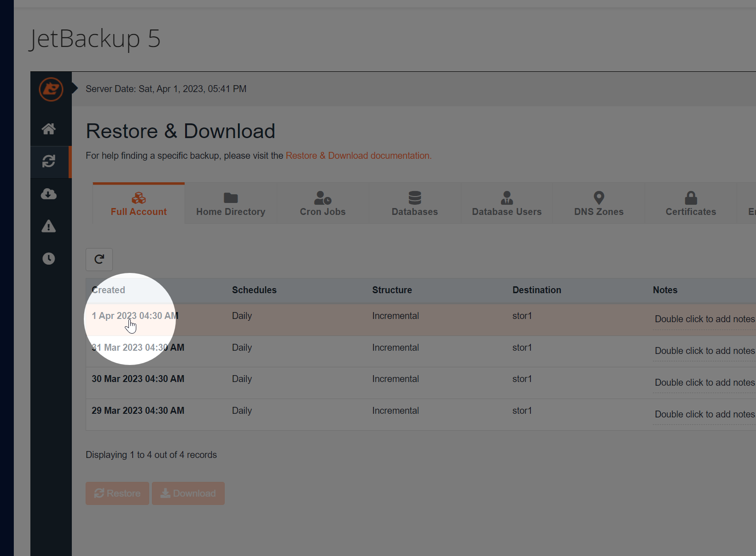The height and width of the screenshot is (556, 756).
Task: Click Daily schedule in 30 Mar row
Action: (x=242, y=379)
